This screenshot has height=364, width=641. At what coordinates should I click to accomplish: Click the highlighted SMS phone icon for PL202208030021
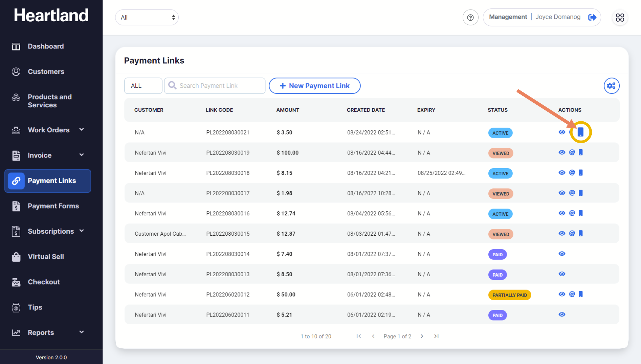pyautogui.click(x=580, y=132)
